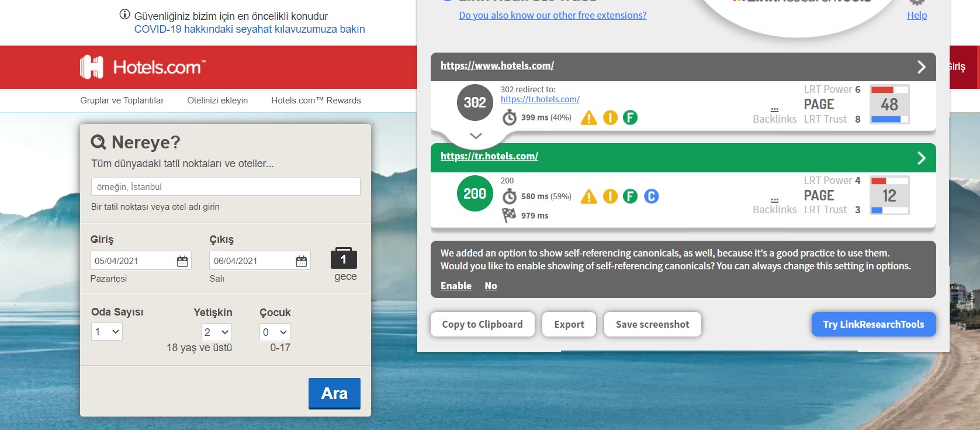Viewport: 980px width, 430px height.
Task: Click the 580 ms (59%) timing text
Action: pos(546,196)
